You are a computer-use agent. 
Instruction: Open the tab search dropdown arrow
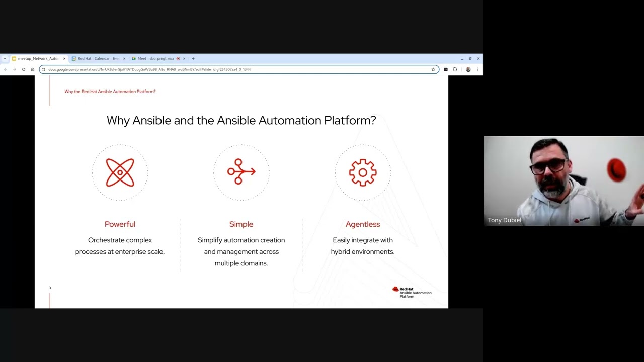tap(5, 59)
